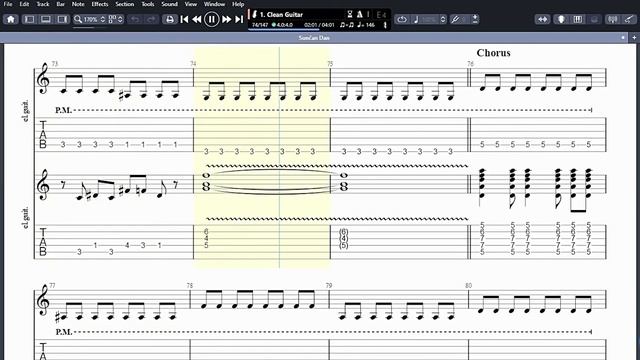Screen dimensions: 640x360
Task: Jump to the first bar
Action: tap(184, 19)
